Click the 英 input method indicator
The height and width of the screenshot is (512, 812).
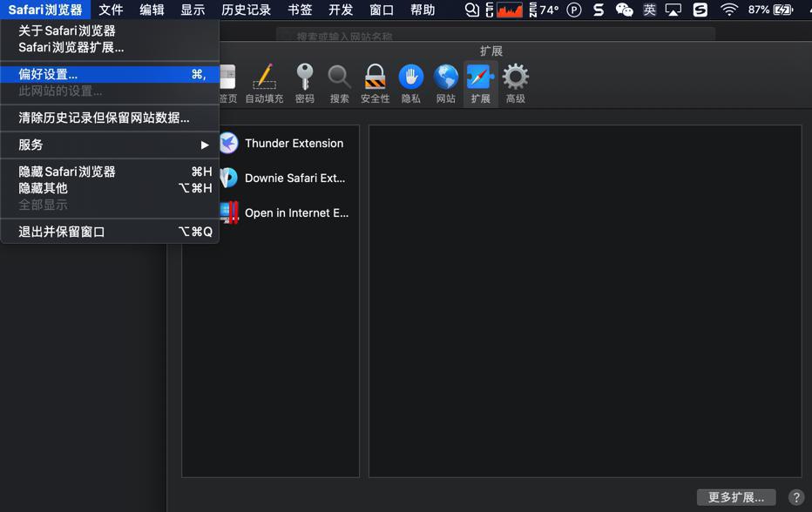point(649,10)
